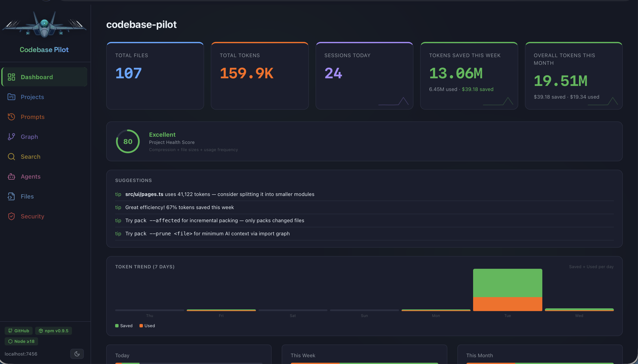Click the Project Health Score ring
The image size is (638, 364).
click(128, 141)
